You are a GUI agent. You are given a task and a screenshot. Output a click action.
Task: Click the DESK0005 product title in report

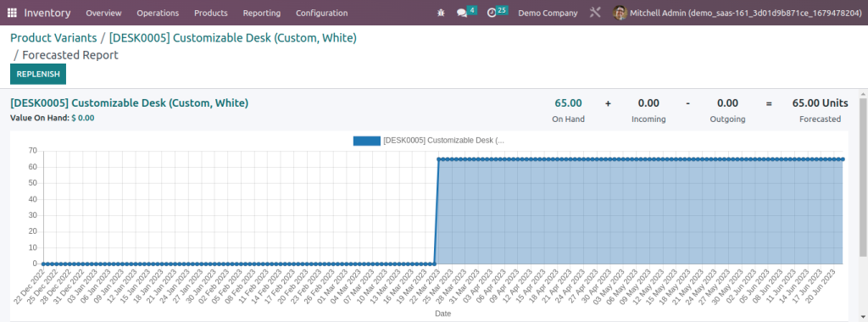pos(130,103)
